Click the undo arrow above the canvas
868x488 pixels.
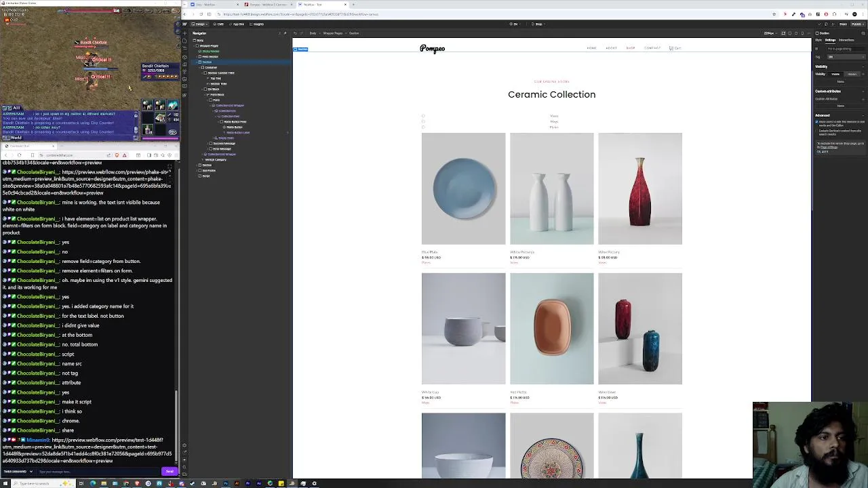296,33
